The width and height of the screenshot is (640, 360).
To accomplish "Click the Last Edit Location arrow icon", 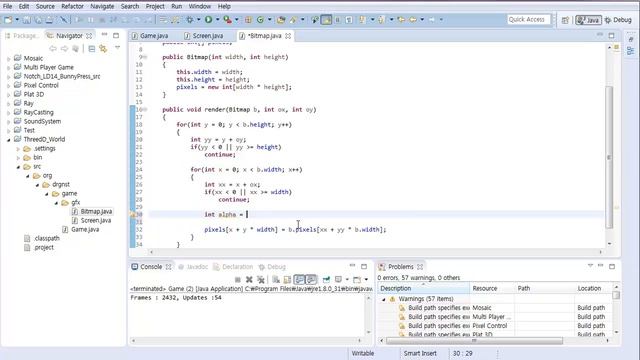I will click(402, 20).
